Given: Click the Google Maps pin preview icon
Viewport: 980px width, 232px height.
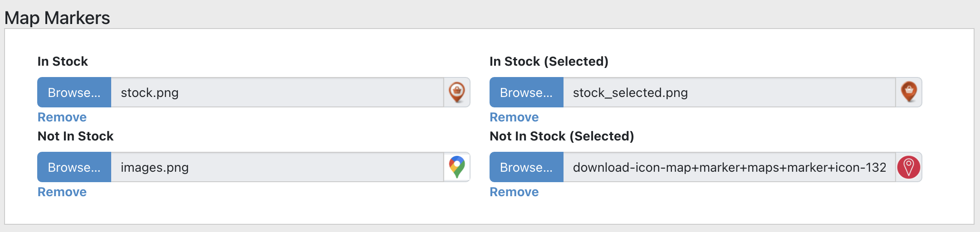Looking at the screenshot, I should tap(457, 167).
